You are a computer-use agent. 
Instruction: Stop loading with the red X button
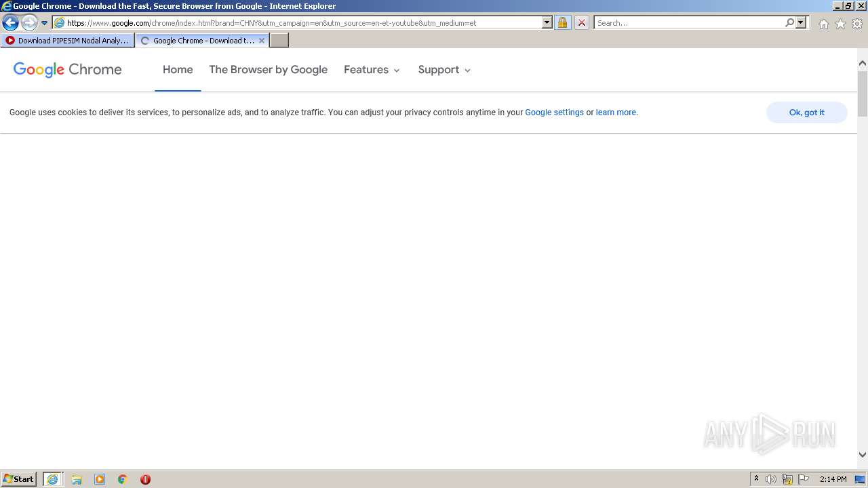coord(581,23)
